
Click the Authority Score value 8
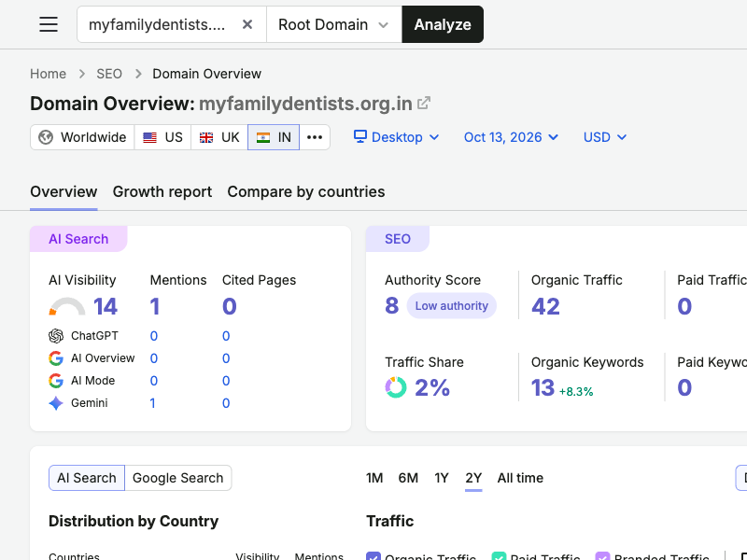(391, 306)
